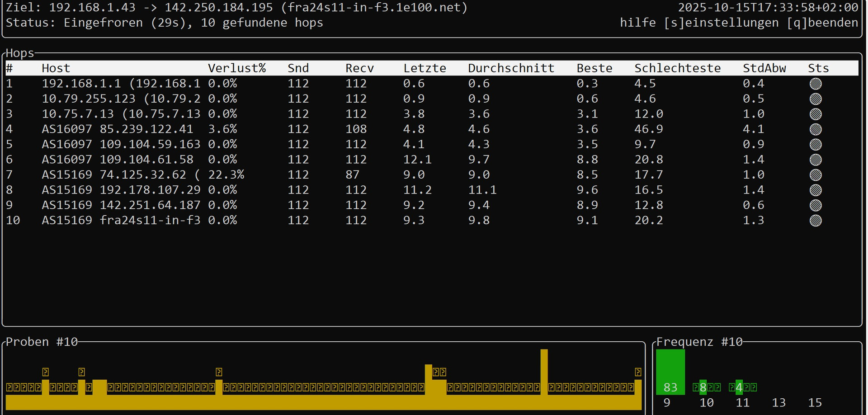Click the Frequenz #10 panel title
868x415 pixels.
(699, 342)
